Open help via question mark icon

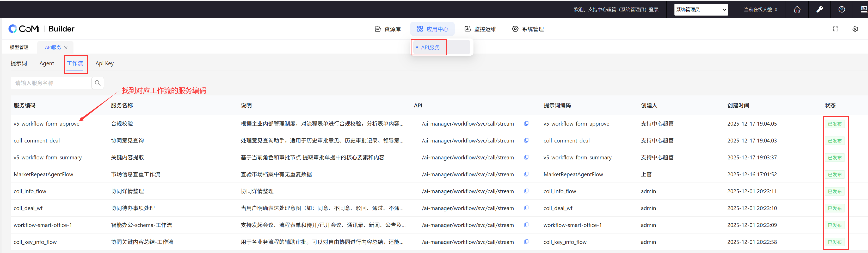pos(841,9)
